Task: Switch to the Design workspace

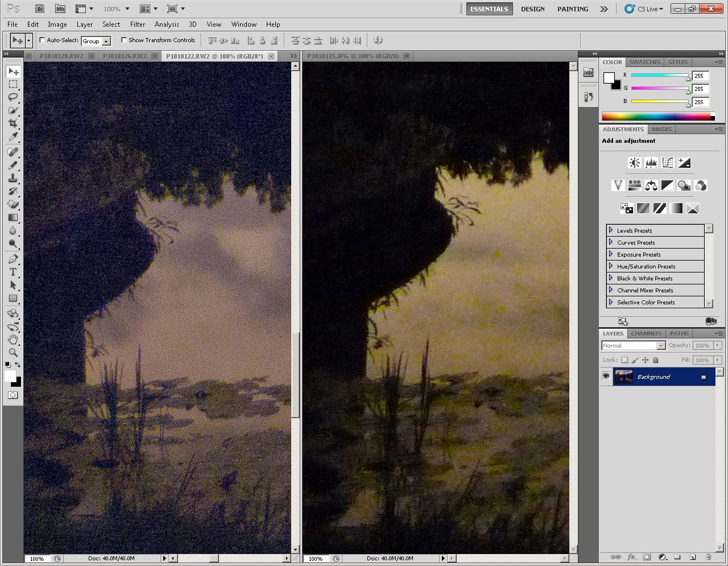Action: [533, 9]
